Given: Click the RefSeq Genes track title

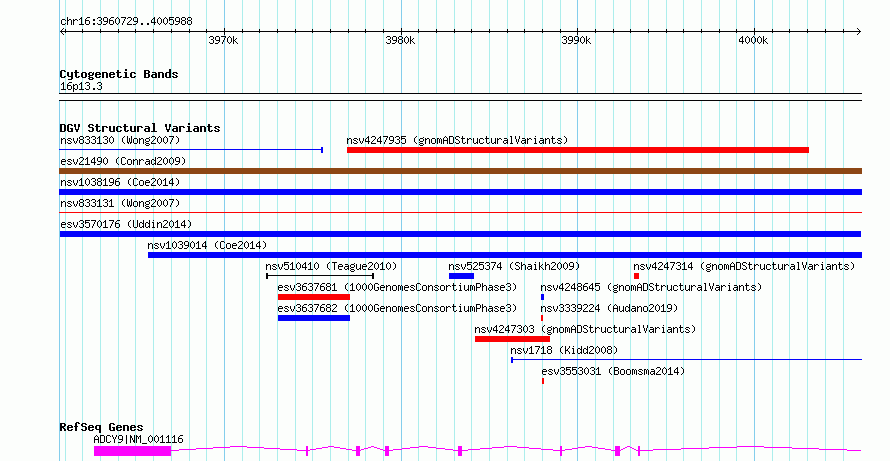Looking at the screenshot, I should pos(102,428).
